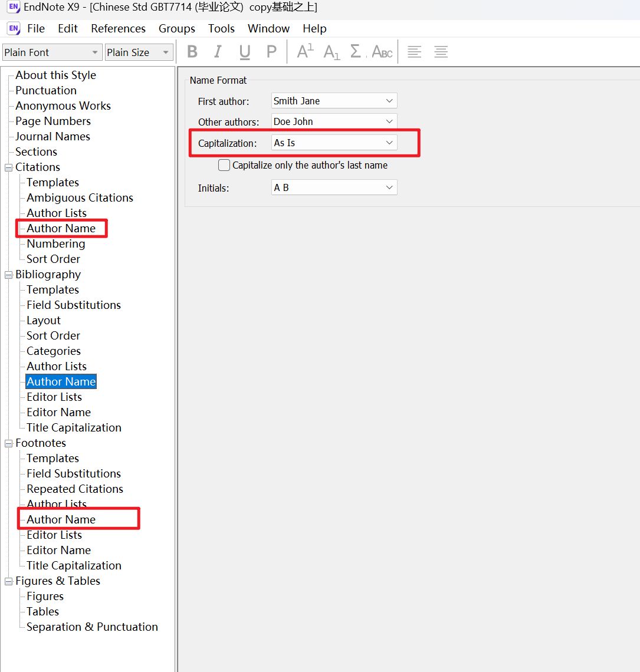Open the Plain Font dropdown
This screenshot has width=640, height=672.
pyautogui.click(x=52, y=52)
